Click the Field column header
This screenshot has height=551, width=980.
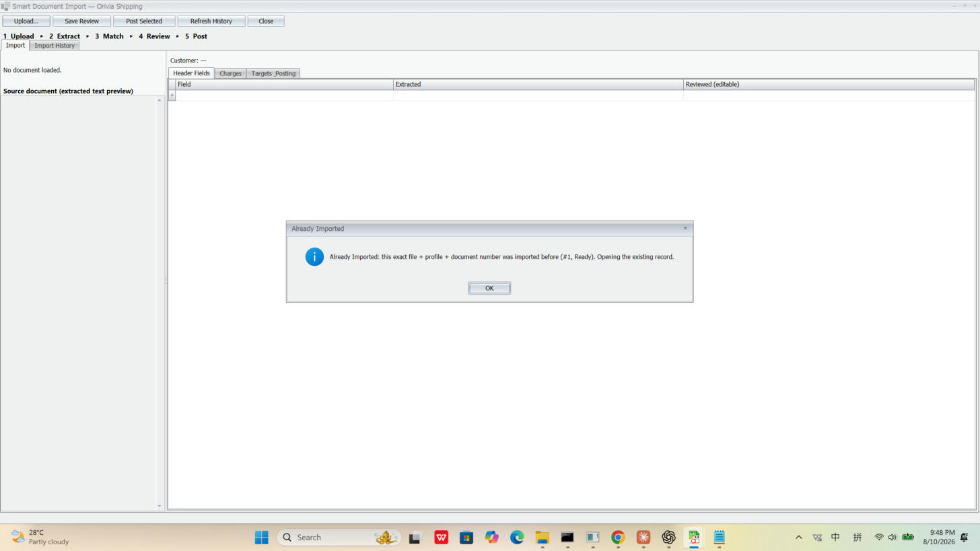click(x=284, y=84)
